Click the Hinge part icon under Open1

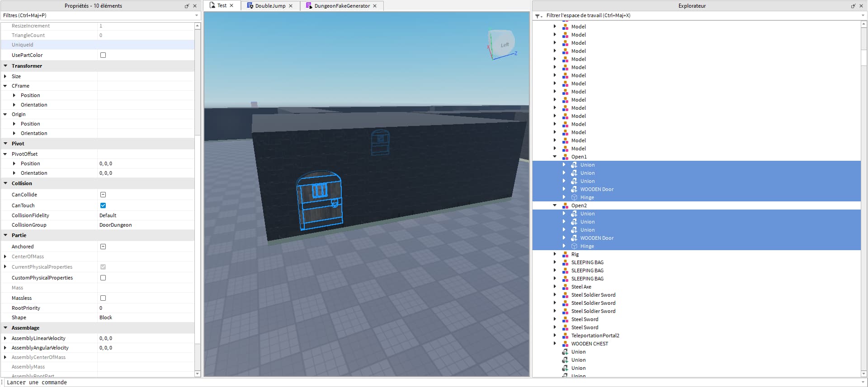pos(574,197)
